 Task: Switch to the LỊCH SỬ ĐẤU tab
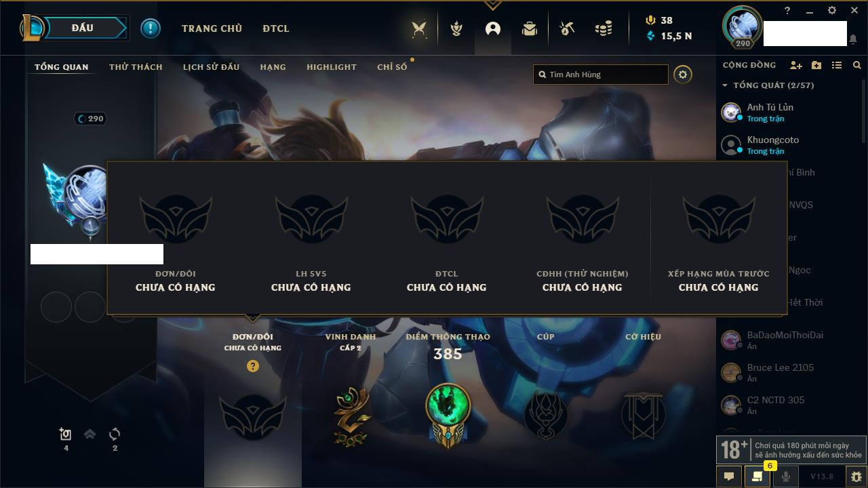click(x=211, y=67)
